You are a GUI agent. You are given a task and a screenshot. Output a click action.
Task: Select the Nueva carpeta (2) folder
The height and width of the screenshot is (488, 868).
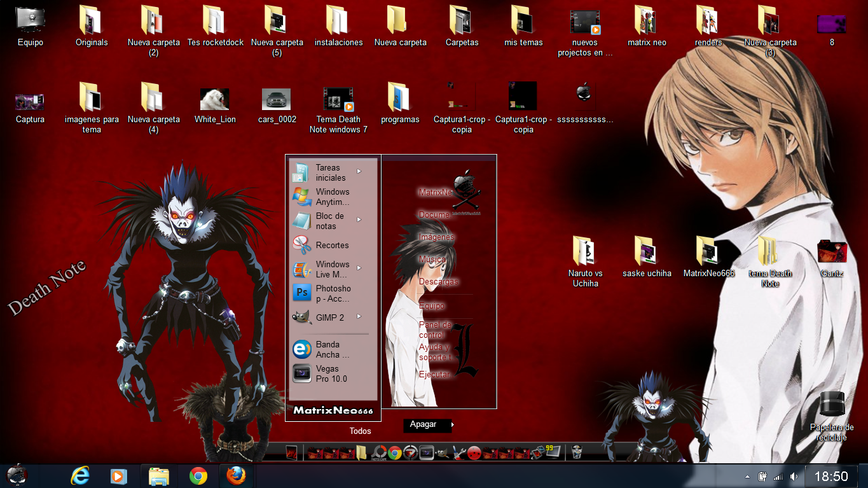click(153, 31)
